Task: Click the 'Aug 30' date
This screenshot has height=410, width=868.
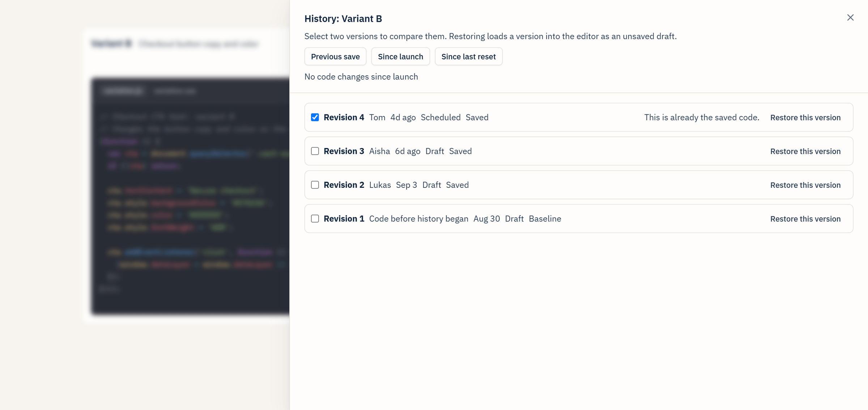Action: tap(486, 219)
